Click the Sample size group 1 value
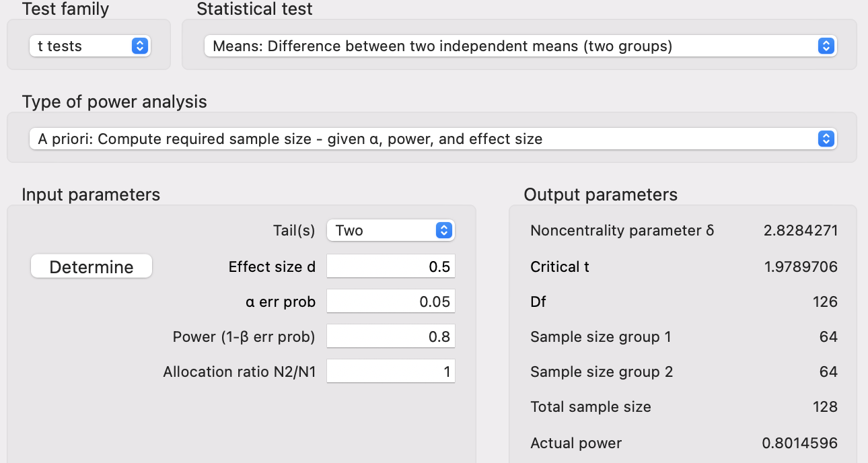The height and width of the screenshot is (463, 868). pyautogui.click(x=828, y=336)
